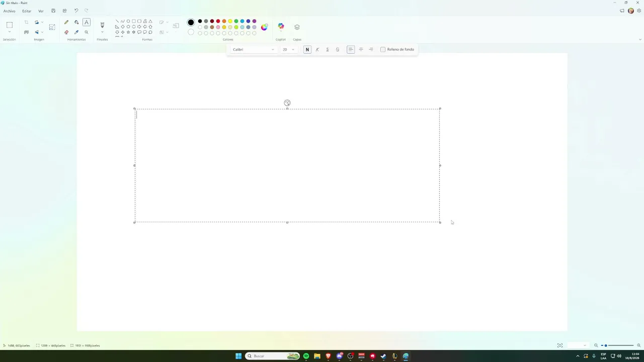This screenshot has height=362, width=644.
Task: Open the Windows Start button
Action: point(238,356)
